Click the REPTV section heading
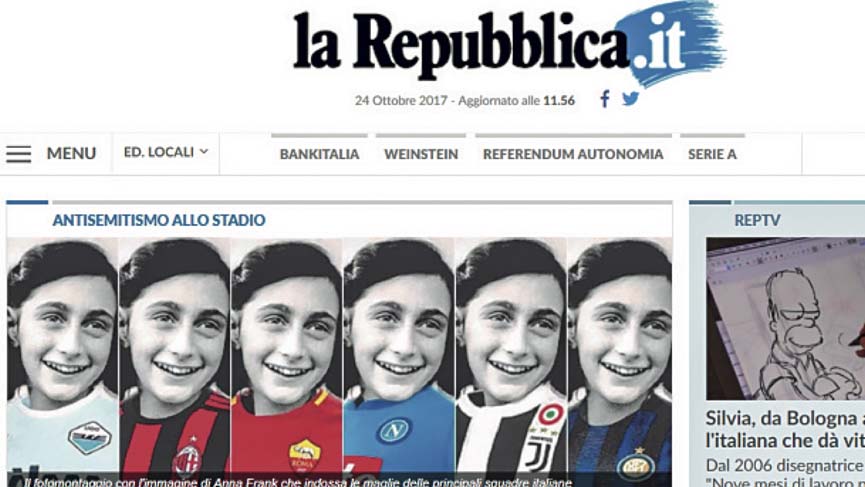 [x=757, y=220]
